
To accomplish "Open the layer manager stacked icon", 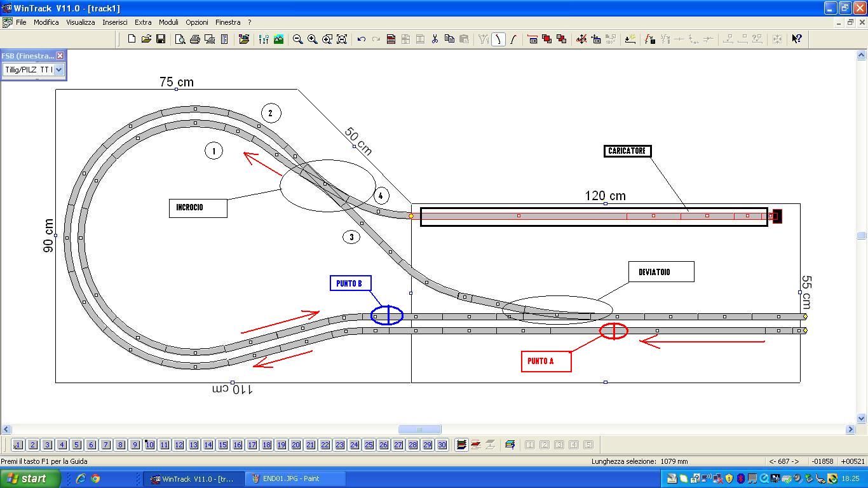I will (461, 445).
